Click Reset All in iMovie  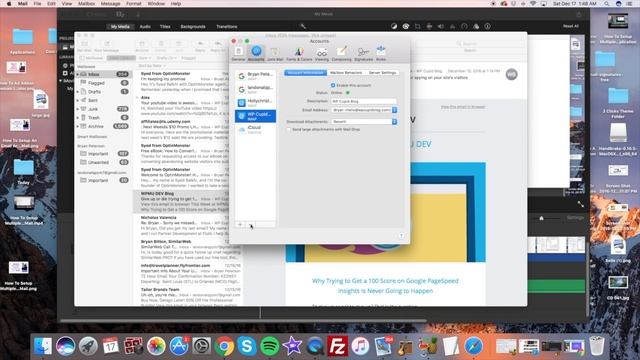pyautogui.click(x=571, y=26)
